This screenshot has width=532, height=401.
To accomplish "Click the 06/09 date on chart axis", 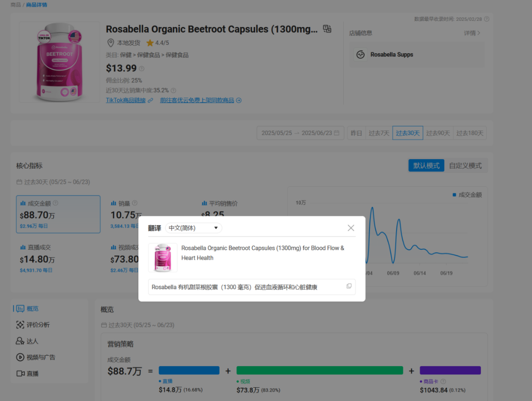I will 393,273.
